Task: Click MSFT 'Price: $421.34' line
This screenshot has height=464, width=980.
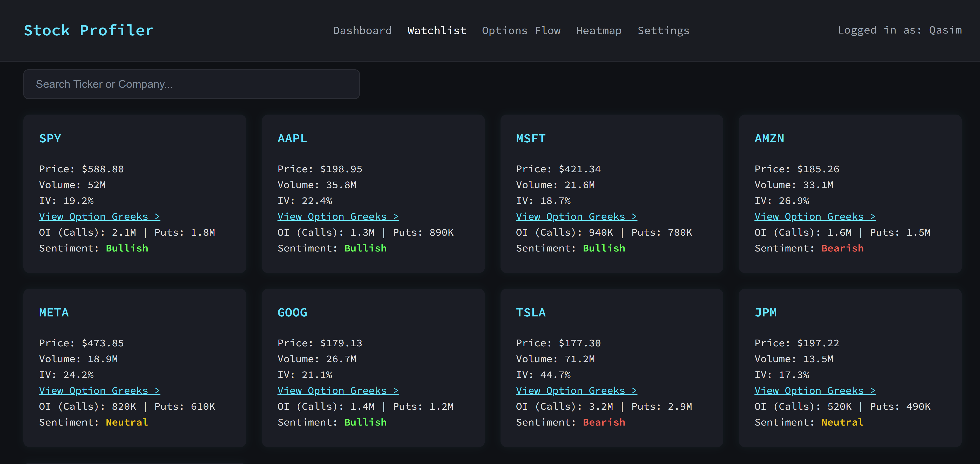Action: 558,169
